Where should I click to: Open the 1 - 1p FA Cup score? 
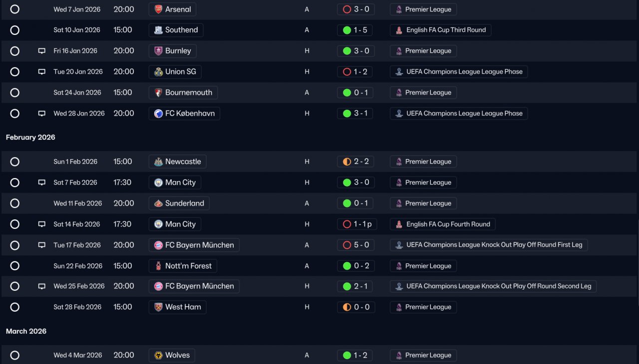pos(357,224)
